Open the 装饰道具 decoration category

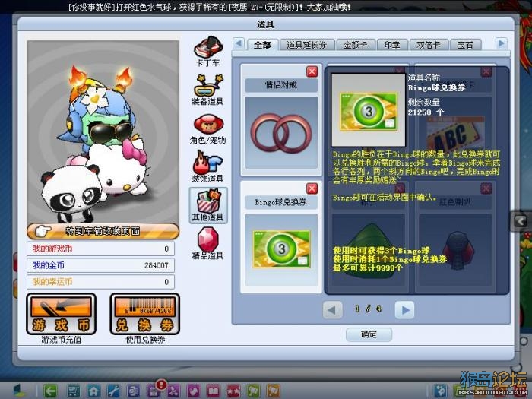pos(208,167)
